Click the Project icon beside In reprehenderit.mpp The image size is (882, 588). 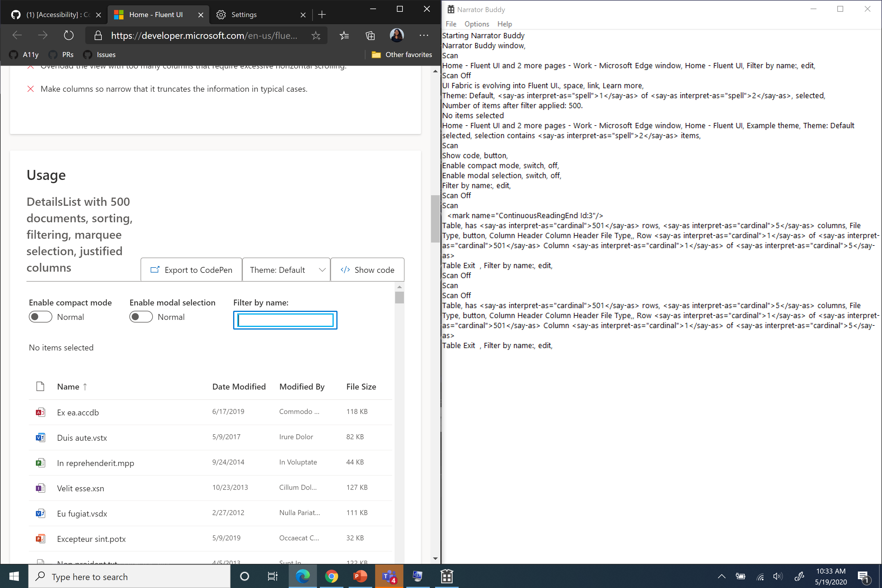click(40, 462)
